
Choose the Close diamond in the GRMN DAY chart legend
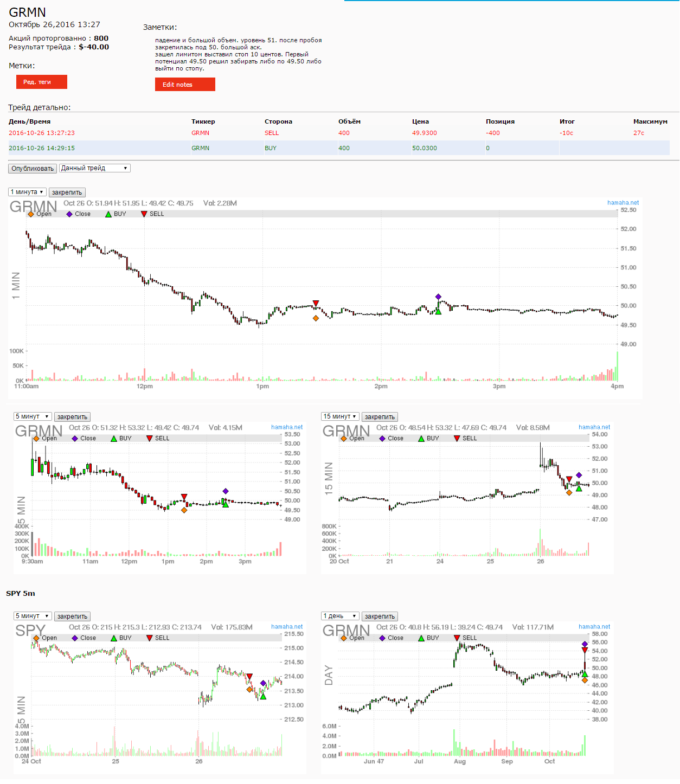coord(382,638)
